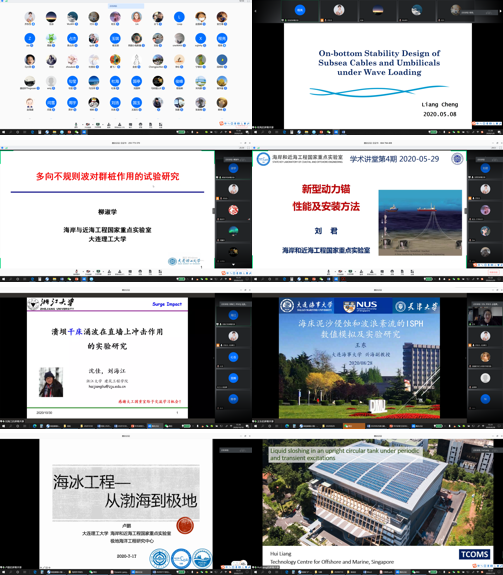Select Tencent Meeting taskbar item under 溃坝 slide
Viewport: 503px width, 575px height.
(x=155, y=425)
